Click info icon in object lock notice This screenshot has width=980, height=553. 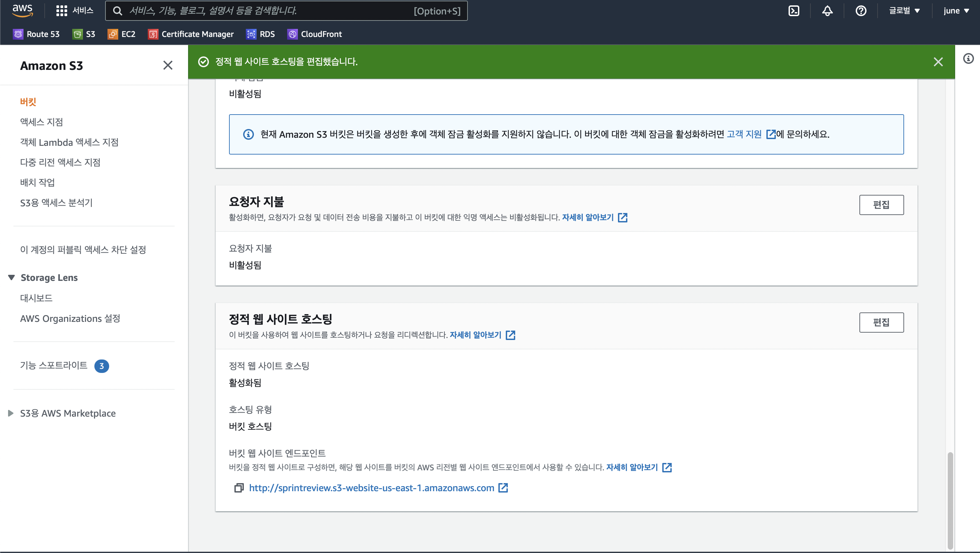249,134
